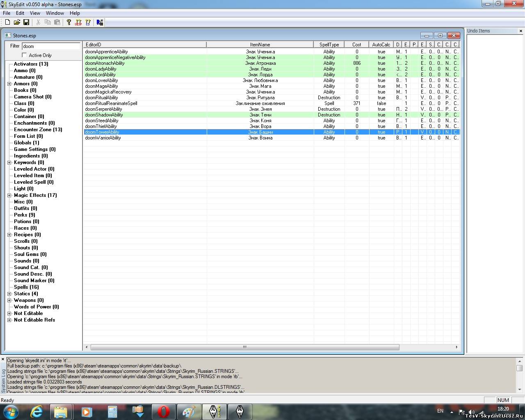The image size is (525, 420).
Task: Select the doomAtronachAbility row
Action: (272, 63)
